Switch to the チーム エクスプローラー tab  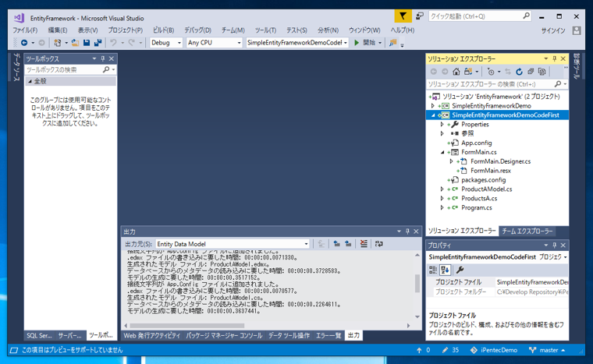[x=527, y=231]
